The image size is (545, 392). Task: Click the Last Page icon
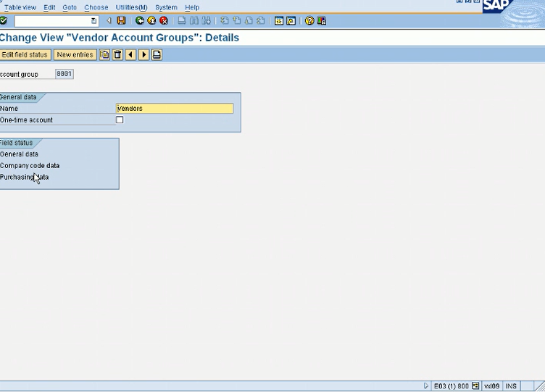pos(261,21)
